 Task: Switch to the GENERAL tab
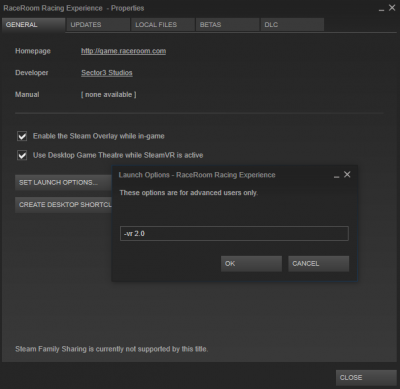click(33, 25)
